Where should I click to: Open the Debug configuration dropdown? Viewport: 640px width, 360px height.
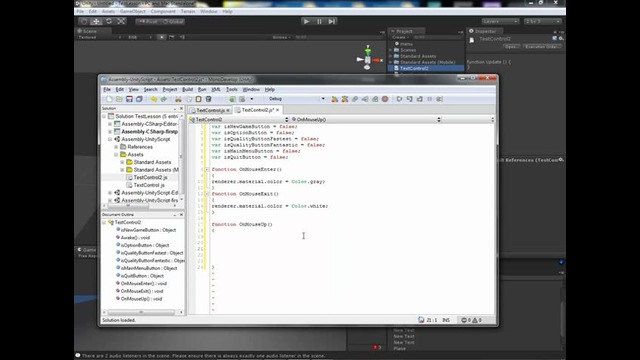click(297, 99)
